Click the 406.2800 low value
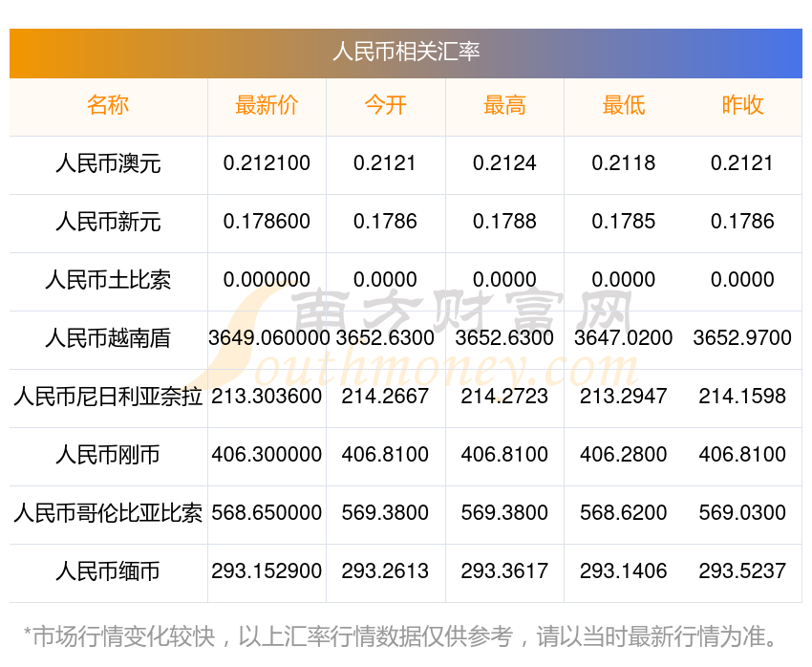Image resolution: width=812 pixels, height=667 pixels. point(624,455)
